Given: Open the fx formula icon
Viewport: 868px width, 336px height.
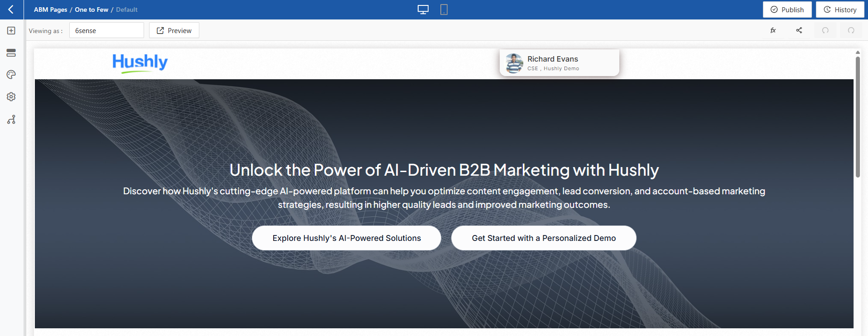Looking at the screenshot, I should click(x=773, y=30).
